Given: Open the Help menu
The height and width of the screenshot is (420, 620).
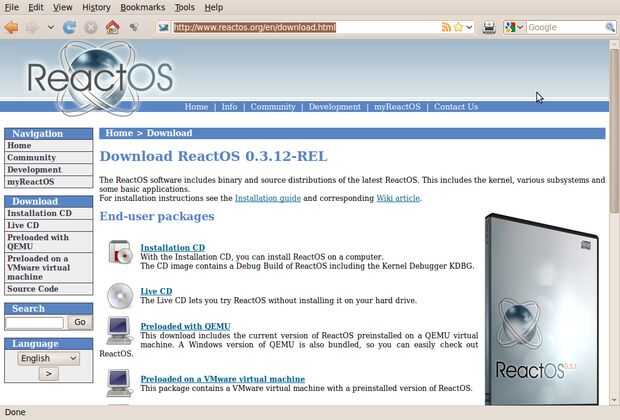Looking at the screenshot, I should tap(214, 8).
